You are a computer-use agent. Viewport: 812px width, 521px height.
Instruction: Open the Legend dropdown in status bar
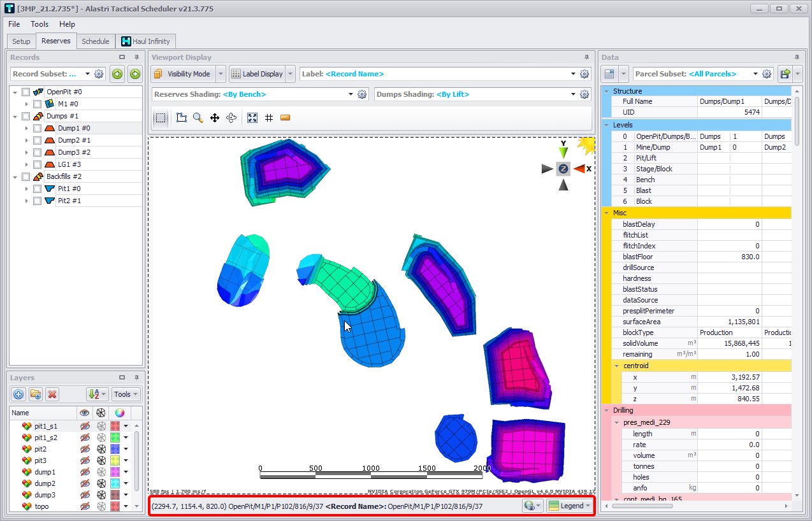coord(570,506)
